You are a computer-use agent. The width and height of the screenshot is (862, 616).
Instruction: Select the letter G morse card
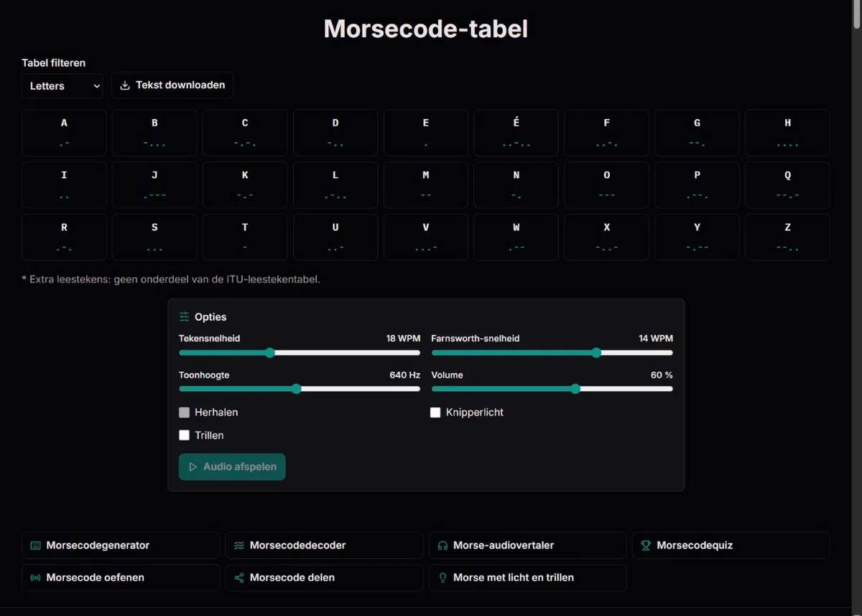698,133
